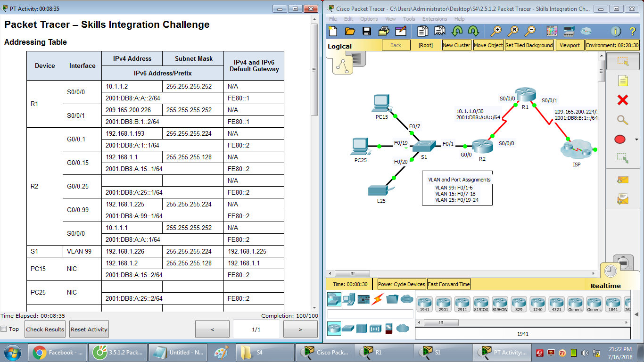Click the Fast Forward Time button

(448, 284)
